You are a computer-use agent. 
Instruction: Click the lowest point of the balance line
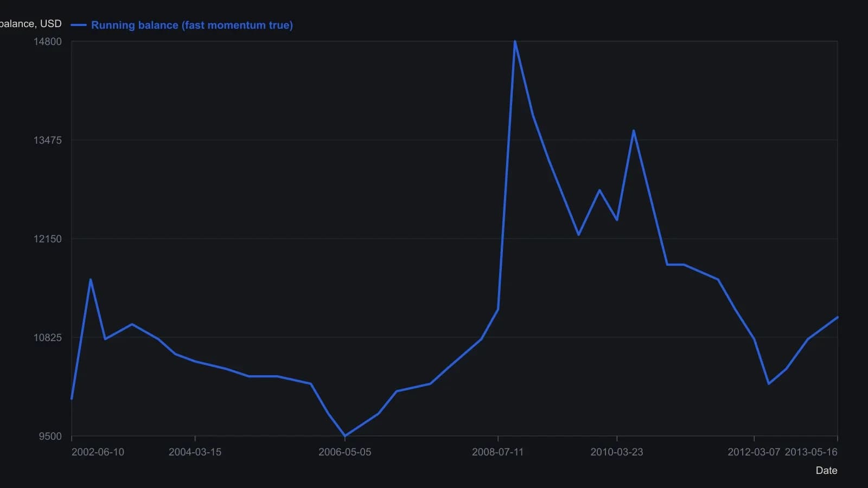[344, 436]
